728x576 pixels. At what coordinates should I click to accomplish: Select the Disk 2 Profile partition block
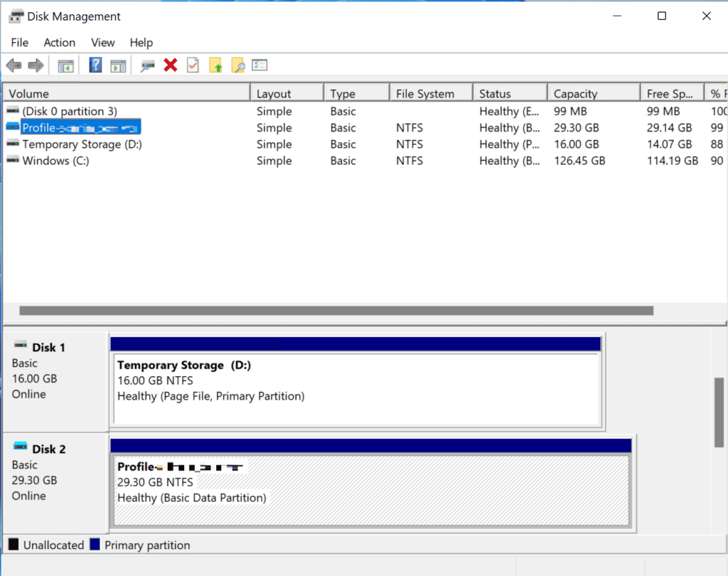click(x=371, y=489)
